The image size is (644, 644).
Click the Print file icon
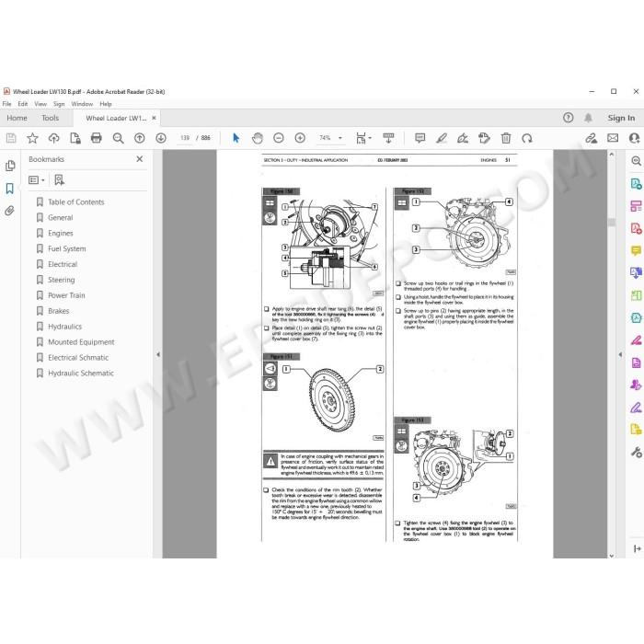click(96, 138)
